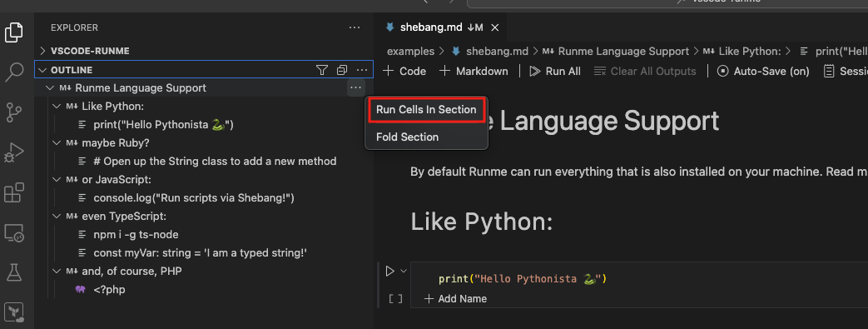Image resolution: width=868 pixels, height=329 pixels.
Task: Open the Run and Debug view
Action: pos(14,152)
